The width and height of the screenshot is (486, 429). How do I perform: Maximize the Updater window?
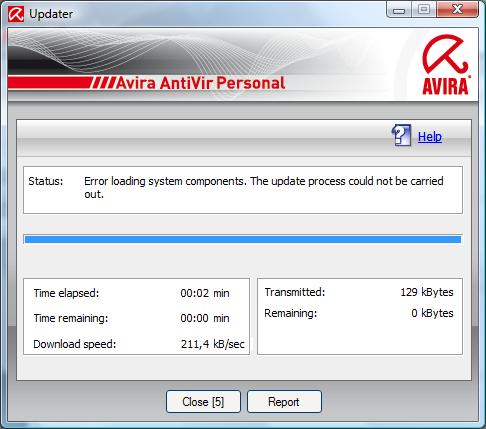(x=424, y=9)
